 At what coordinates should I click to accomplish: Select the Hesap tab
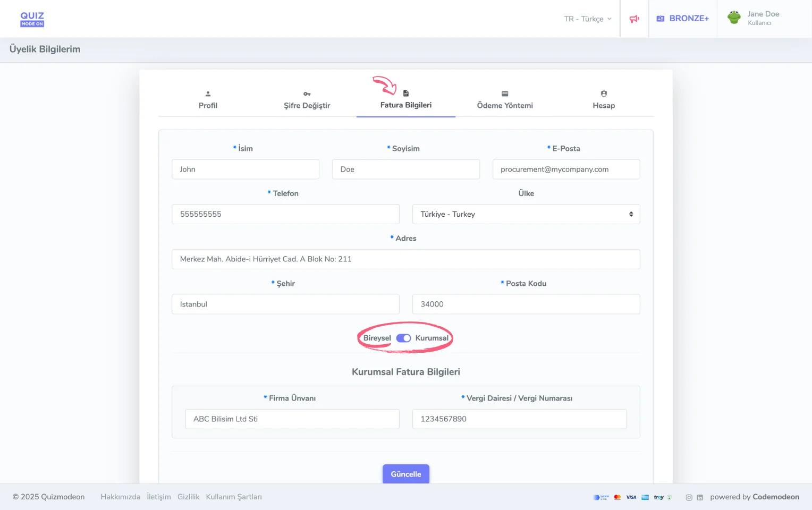[604, 100]
